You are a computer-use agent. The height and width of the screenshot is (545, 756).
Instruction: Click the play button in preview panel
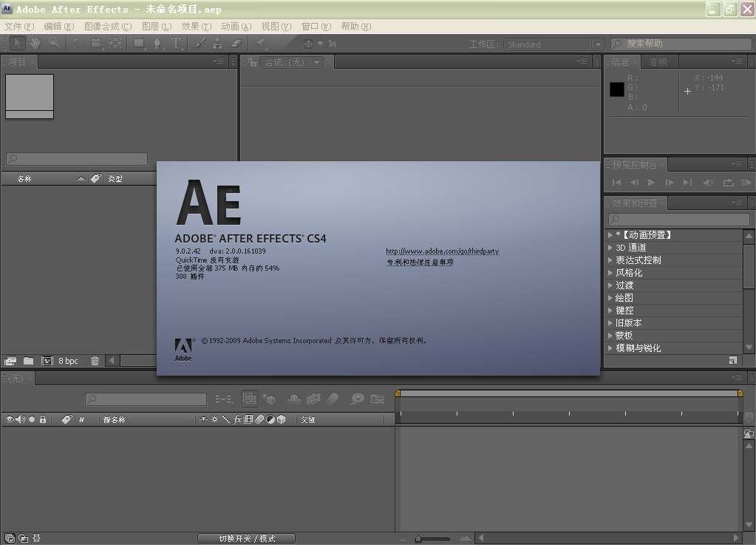651,183
